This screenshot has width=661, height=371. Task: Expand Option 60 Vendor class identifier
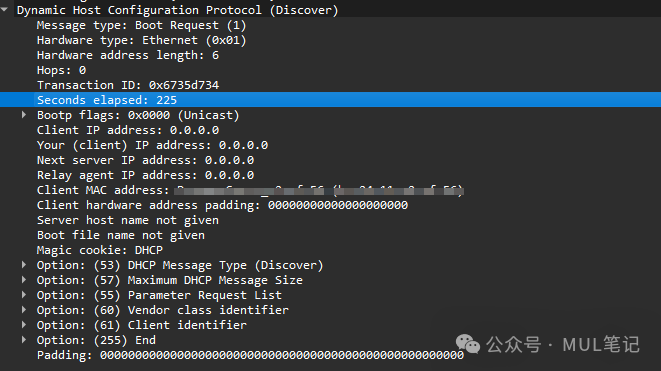pyautogui.click(x=24, y=310)
